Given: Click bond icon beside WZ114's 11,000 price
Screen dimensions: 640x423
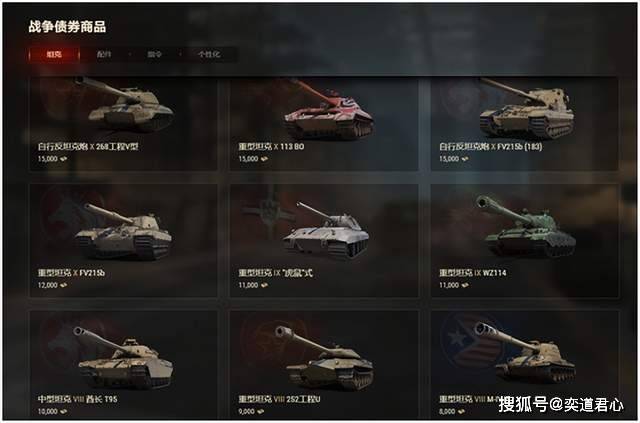Looking at the screenshot, I should [x=465, y=285].
